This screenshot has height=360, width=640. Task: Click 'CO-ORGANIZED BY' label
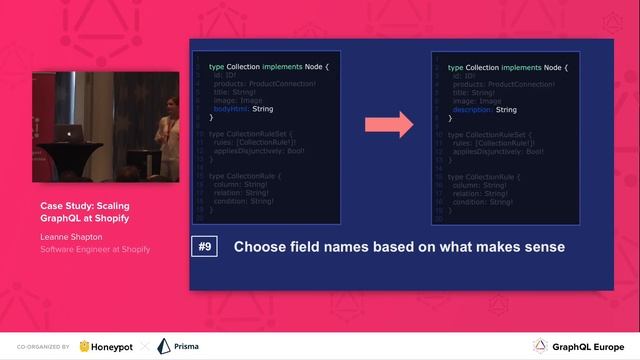tap(43, 347)
